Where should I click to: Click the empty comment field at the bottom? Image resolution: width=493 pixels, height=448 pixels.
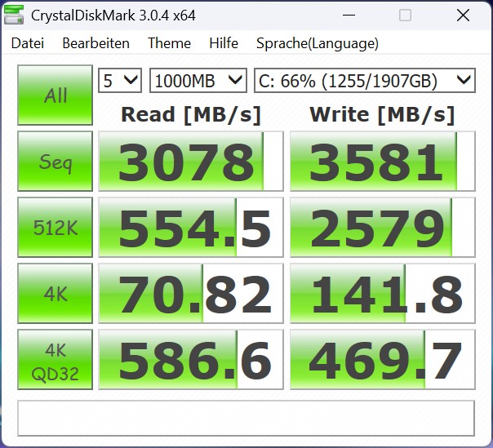click(x=246, y=418)
